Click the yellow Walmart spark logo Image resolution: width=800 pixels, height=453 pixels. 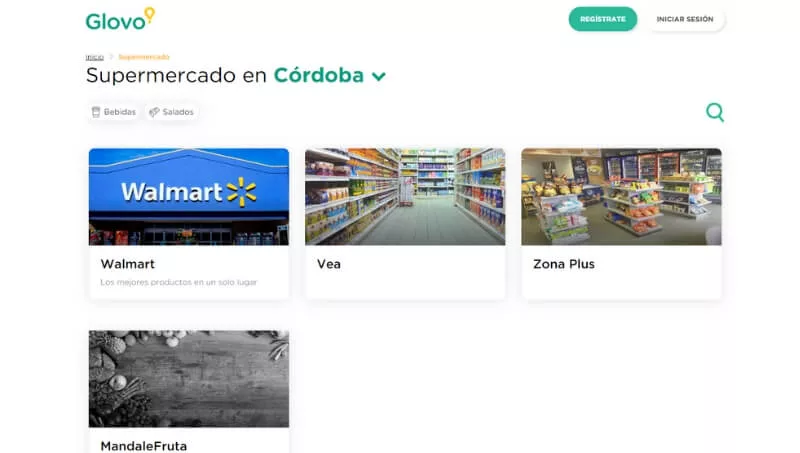(241, 192)
